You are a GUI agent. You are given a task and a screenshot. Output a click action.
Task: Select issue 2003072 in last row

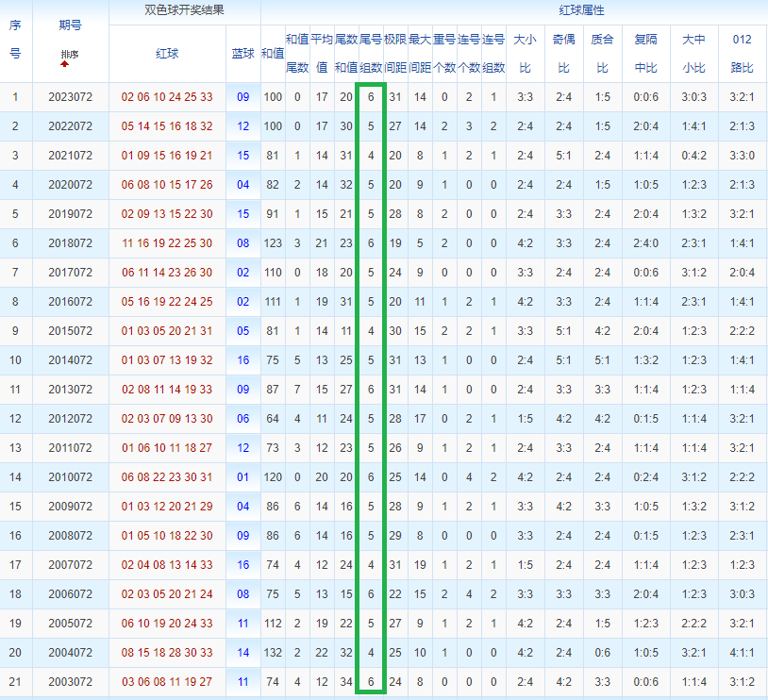click(x=71, y=682)
